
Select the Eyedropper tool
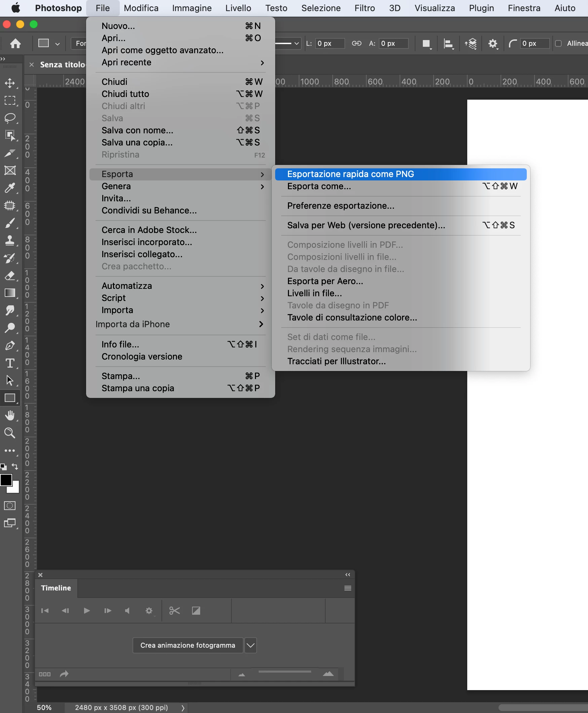click(10, 188)
